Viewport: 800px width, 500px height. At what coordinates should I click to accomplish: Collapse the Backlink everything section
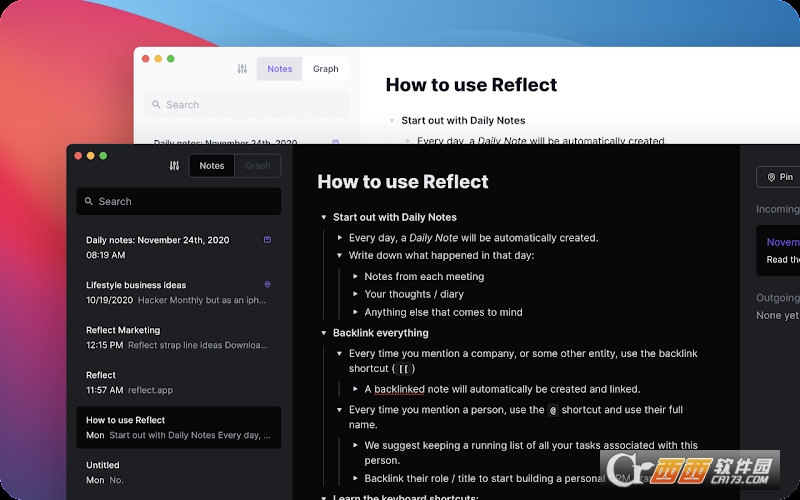click(323, 333)
